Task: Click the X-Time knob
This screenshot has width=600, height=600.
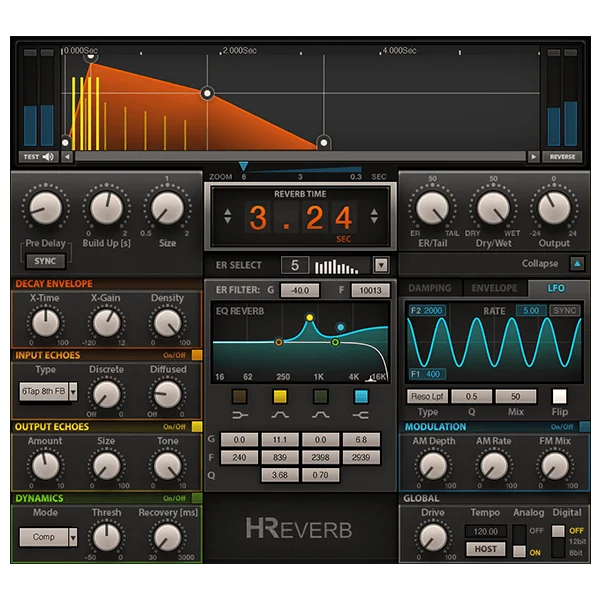Action: point(46,323)
